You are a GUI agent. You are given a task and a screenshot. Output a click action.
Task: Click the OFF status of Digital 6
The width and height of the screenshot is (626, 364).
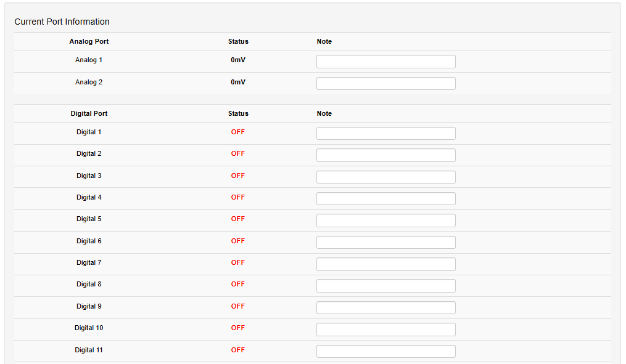click(x=238, y=241)
